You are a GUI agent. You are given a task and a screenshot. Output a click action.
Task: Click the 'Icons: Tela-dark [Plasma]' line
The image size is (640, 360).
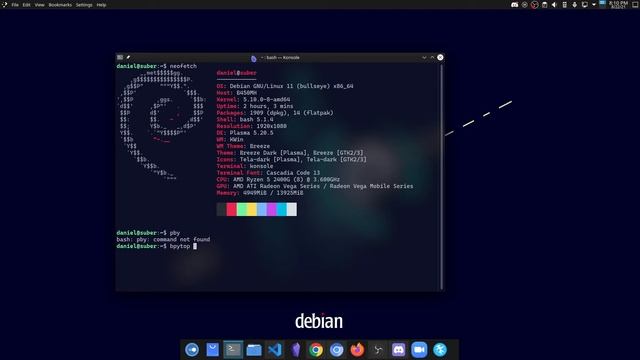[x=291, y=160]
